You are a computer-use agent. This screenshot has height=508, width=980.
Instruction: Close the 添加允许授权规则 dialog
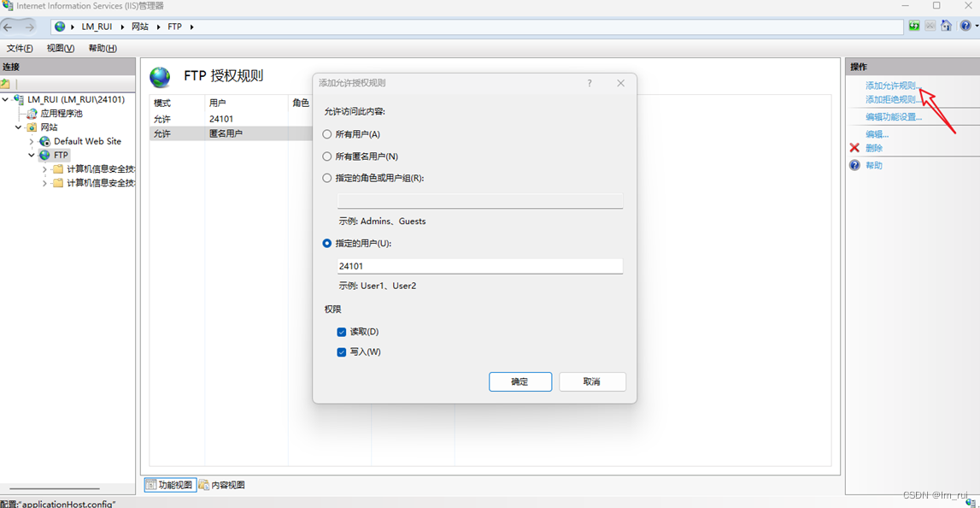point(620,83)
